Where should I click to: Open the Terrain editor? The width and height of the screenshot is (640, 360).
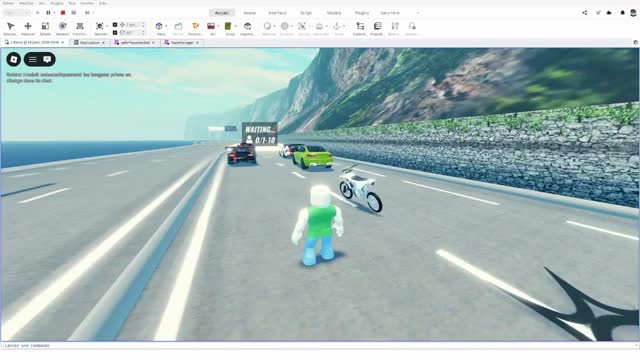178,27
